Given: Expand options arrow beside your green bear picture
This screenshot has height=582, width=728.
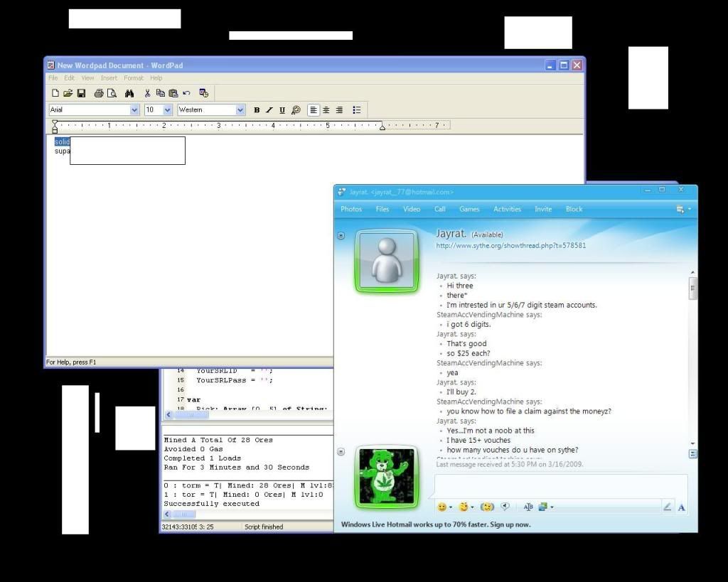Looking at the screenshot, I should [341, 451].
